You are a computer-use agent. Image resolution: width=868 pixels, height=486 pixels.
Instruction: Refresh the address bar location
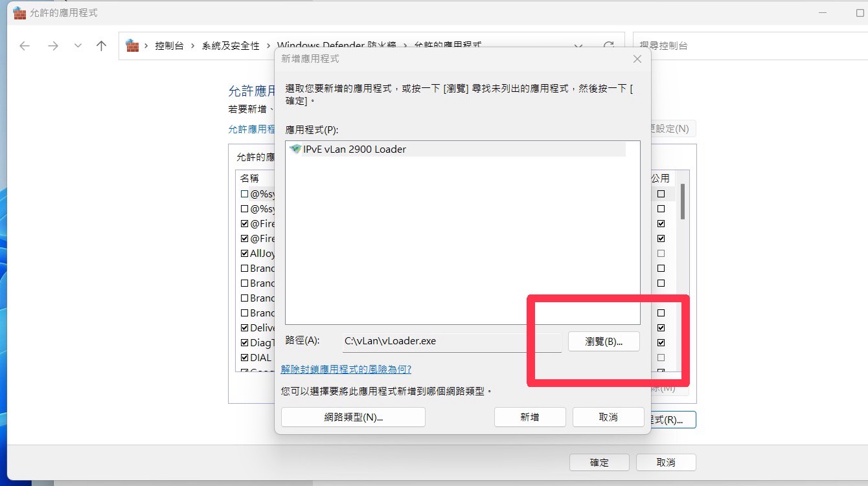click(x=608, y=46)
